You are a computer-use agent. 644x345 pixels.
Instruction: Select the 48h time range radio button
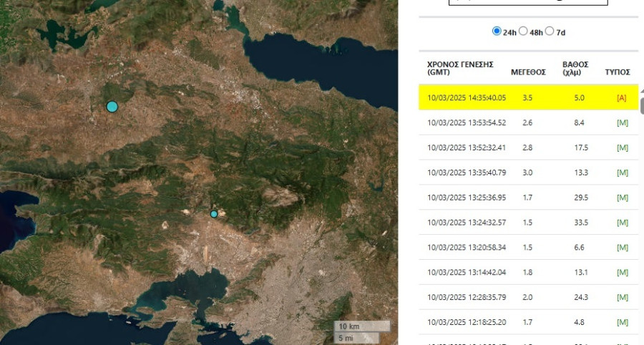pos(523,31)
